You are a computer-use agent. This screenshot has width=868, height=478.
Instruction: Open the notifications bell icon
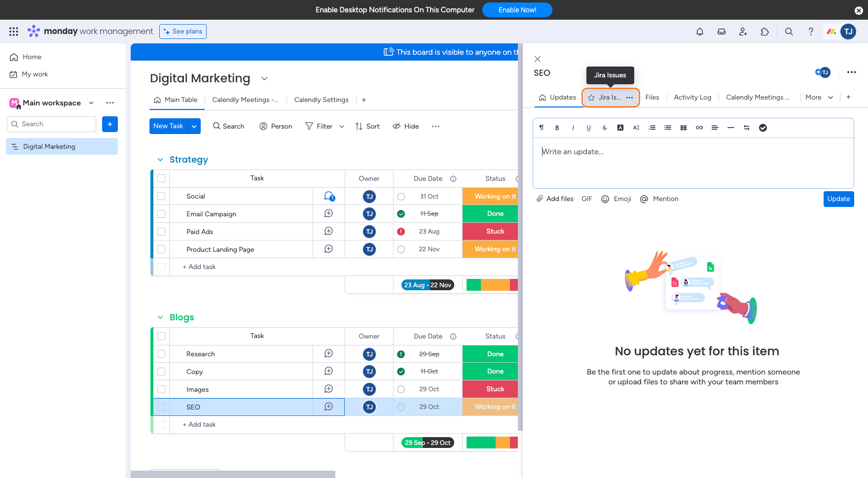pos(699,32)
